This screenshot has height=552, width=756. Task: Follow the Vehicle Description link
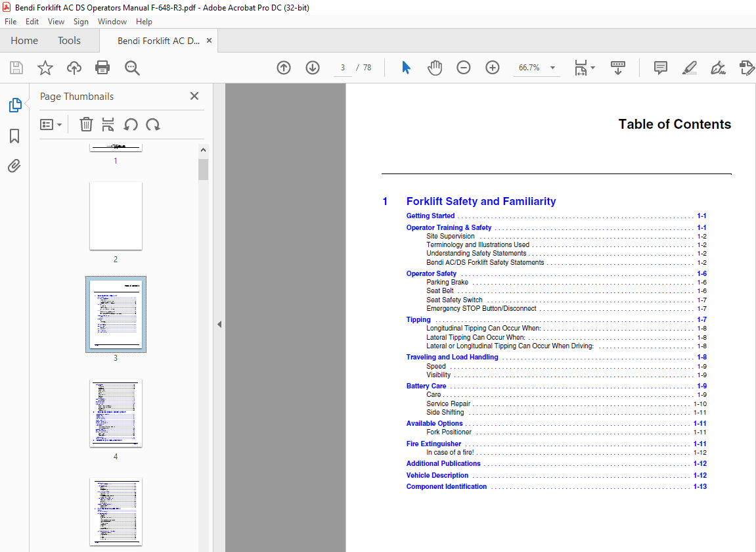click(437, 475)
